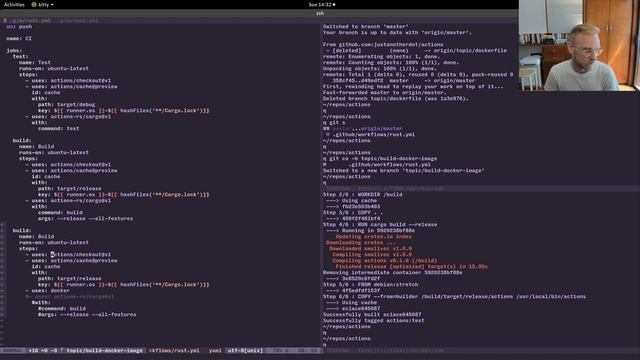Click branch name in vim status line
The image size is (640, 360).
point(104,351)
